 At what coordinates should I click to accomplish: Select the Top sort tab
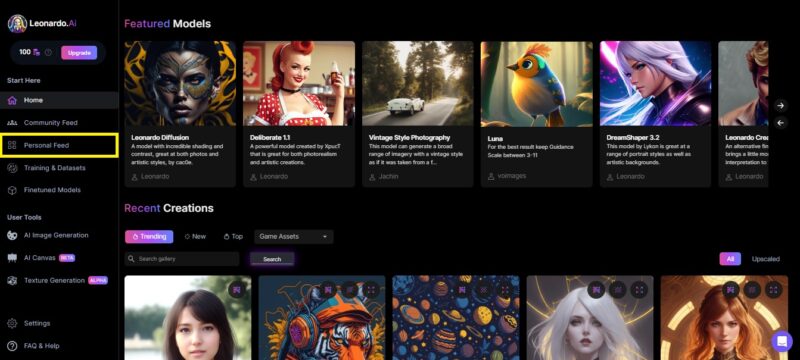233,237
